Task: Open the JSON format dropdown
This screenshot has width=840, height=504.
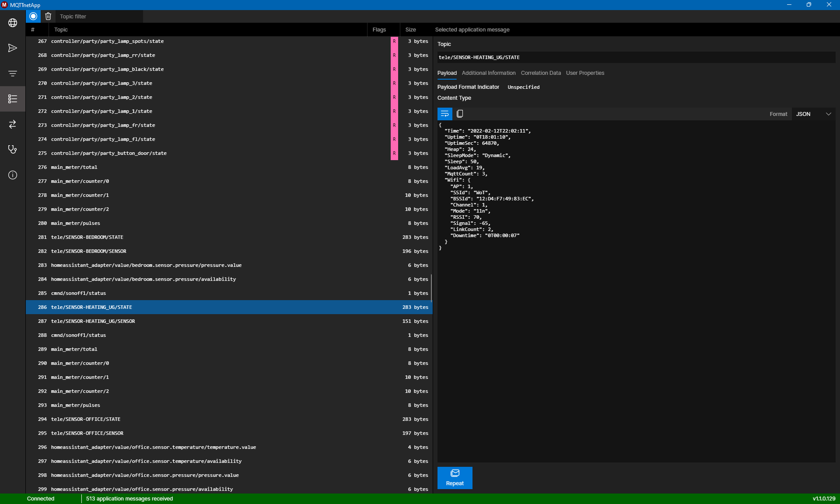Action: point(813,114)
